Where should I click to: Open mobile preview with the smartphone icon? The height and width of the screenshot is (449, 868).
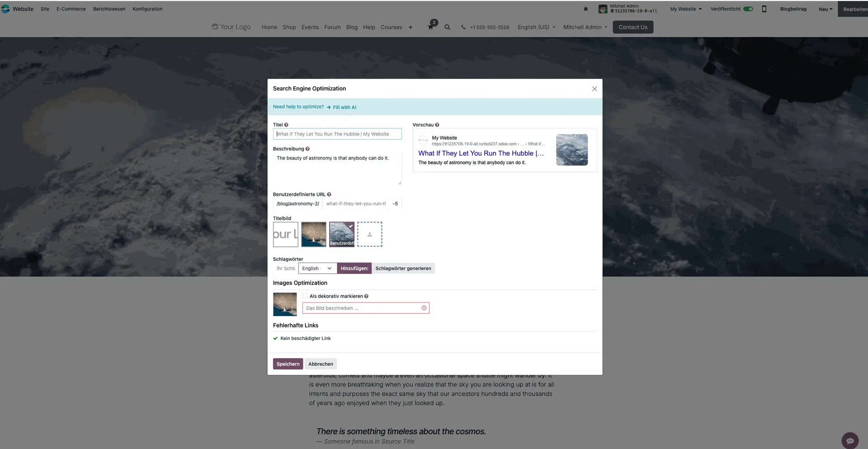click(x=764, y=9)
